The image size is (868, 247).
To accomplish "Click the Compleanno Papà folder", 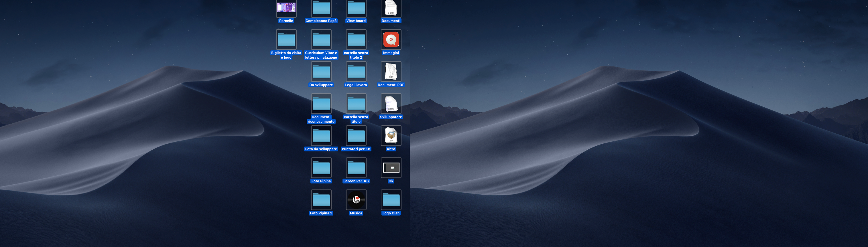I will point(321,8).
